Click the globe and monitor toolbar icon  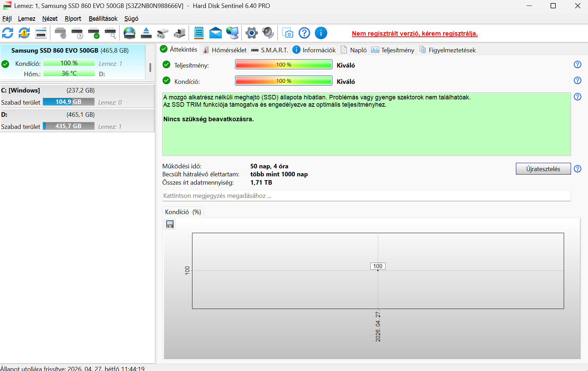(x=232, y=33)
